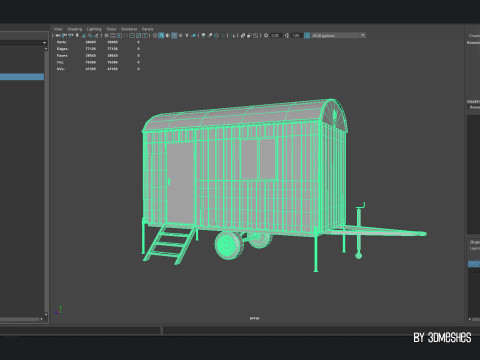Open the Renderer menu
Screen dimensions: 480x360
coord(129,29)
